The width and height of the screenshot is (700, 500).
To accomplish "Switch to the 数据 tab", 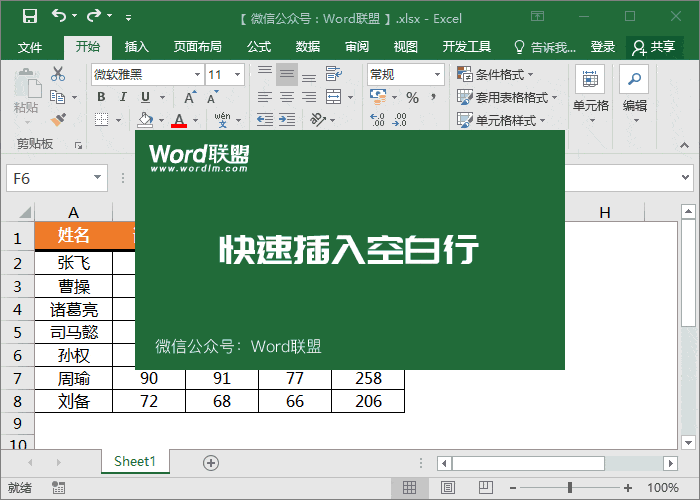I will tap(308, 47).
